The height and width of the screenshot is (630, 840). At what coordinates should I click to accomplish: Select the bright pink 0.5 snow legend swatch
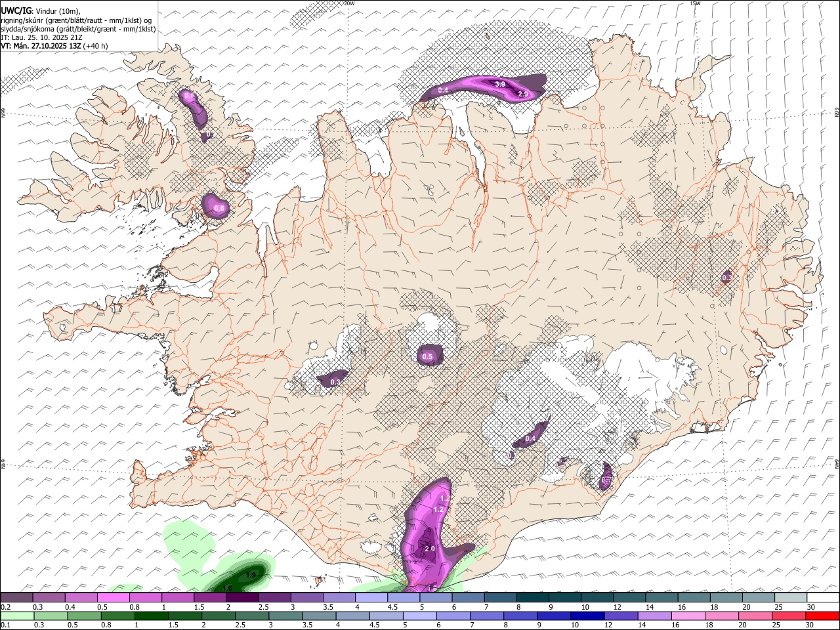(x=113, y=598)
